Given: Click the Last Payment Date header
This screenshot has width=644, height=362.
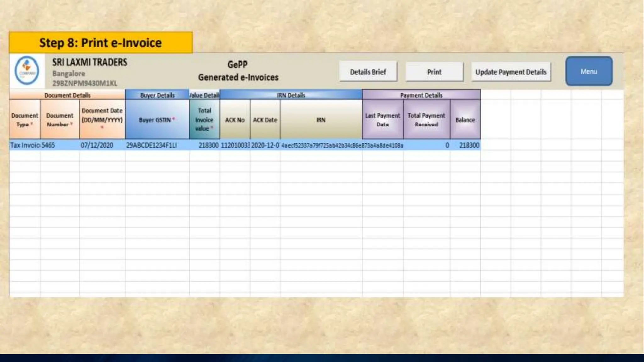Looking at the screenshot, I should [x=382, y=120].
